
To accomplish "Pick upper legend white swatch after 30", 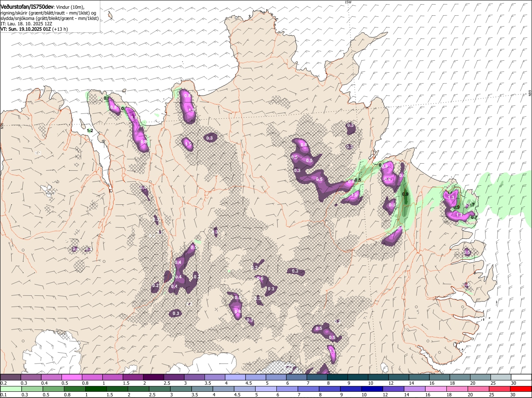I will click(x=521, y=377).
